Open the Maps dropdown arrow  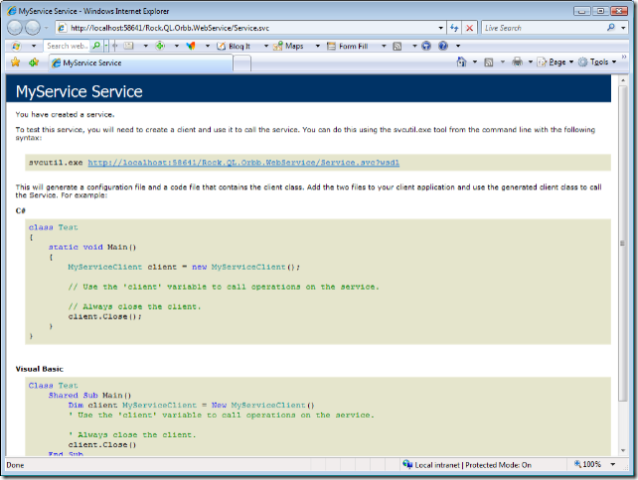pos(318,46)
